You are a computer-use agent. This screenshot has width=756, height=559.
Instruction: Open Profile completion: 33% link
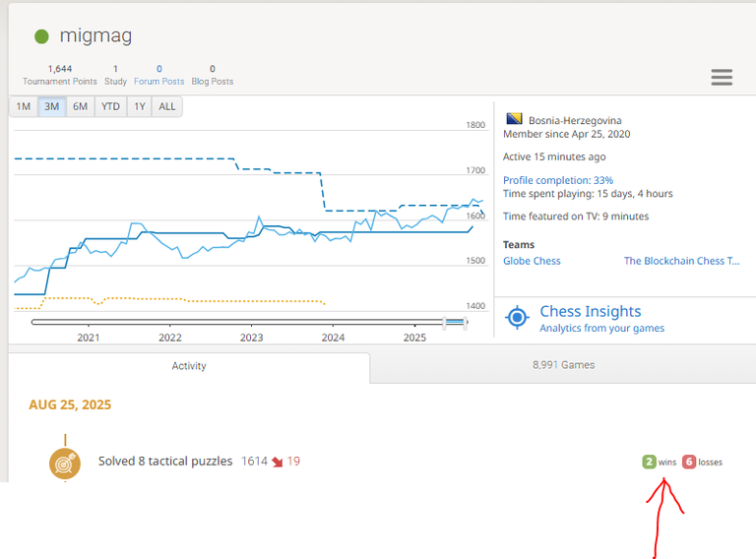tap(558, 180)
